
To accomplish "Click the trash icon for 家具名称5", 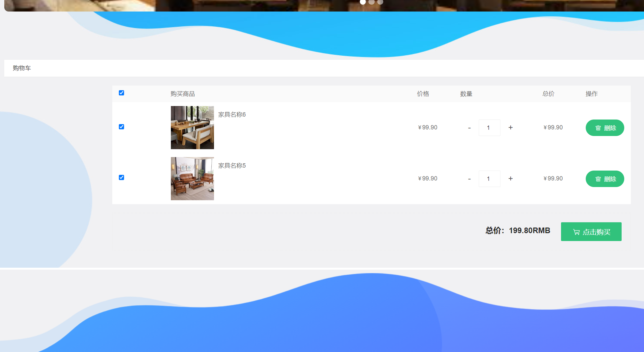I will (x=598, y=179).
